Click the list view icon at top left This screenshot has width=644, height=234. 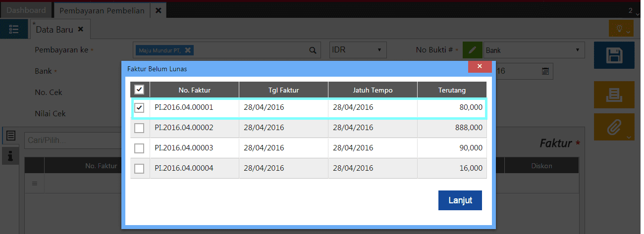coord(14,29)
